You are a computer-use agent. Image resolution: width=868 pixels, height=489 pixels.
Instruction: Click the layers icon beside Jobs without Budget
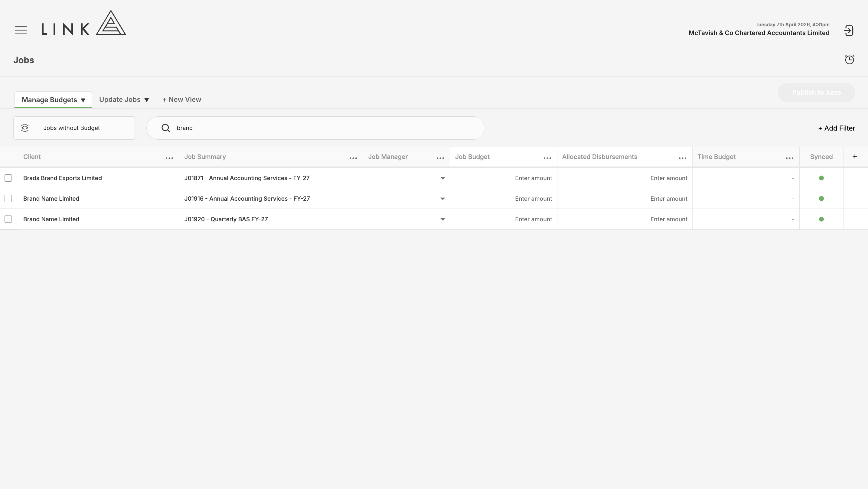point(25,128)
